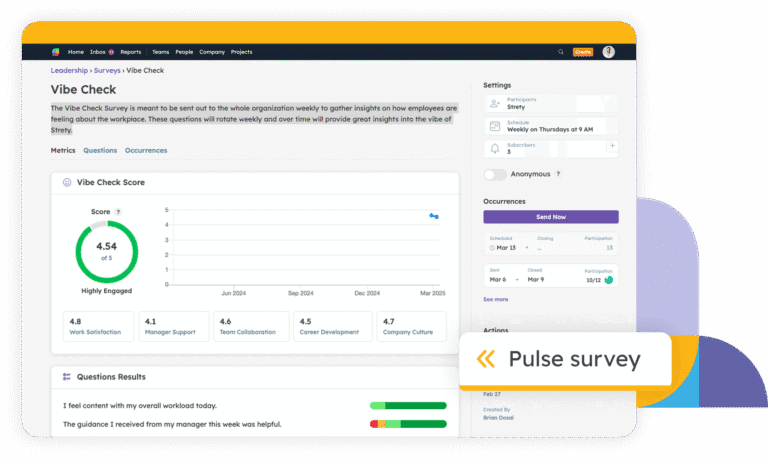Add a subscriber with the plus icon
The width and height of the screenshot is (768, 458).
(x=612, y=146)
